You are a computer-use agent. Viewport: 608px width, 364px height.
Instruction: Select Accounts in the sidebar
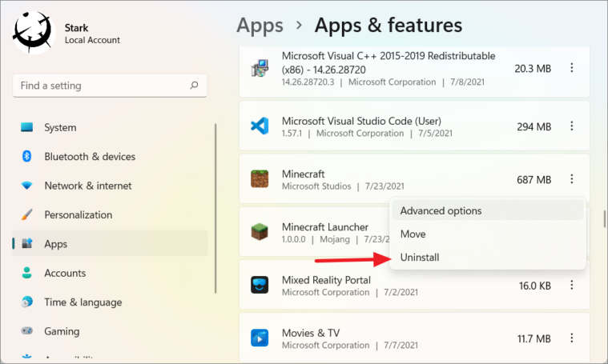110,273
